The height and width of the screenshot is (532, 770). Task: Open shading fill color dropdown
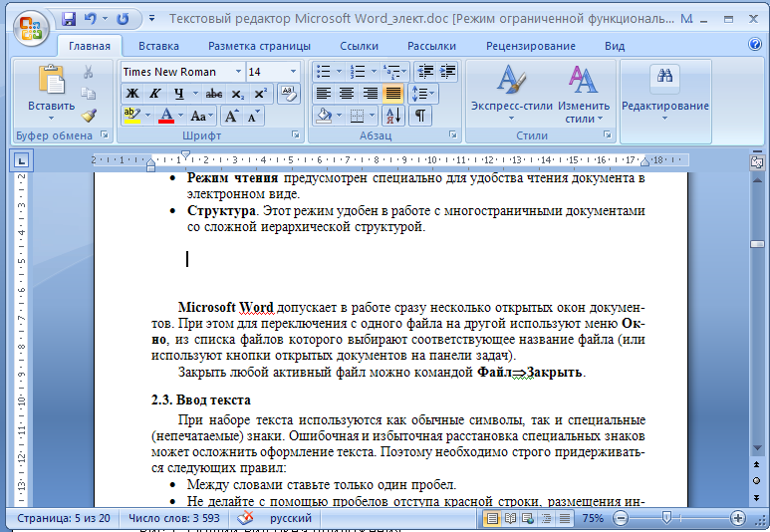tap(340, 116)
